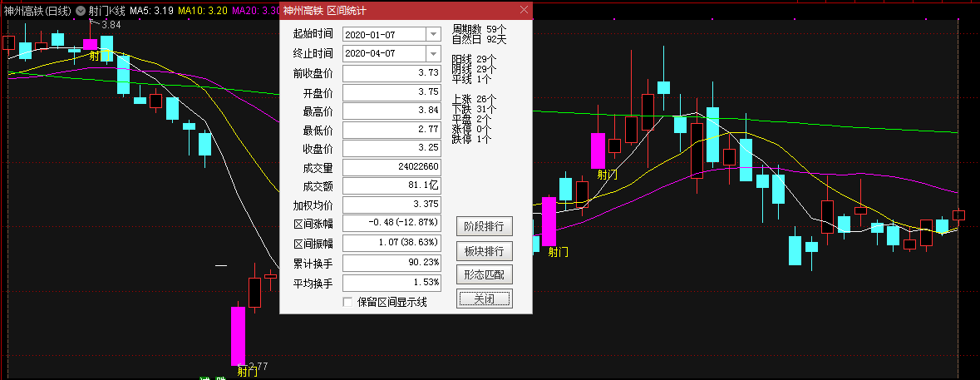Screen dimensions: 980x380
Task: Enable the 保留区间显示线 checkbox
Action: pos(347,303)
